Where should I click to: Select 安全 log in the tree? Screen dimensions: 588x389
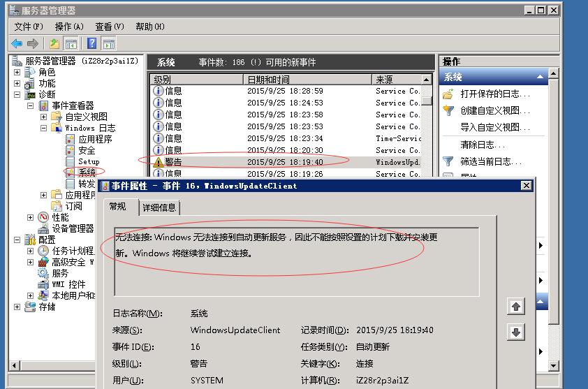pos(87,150)
